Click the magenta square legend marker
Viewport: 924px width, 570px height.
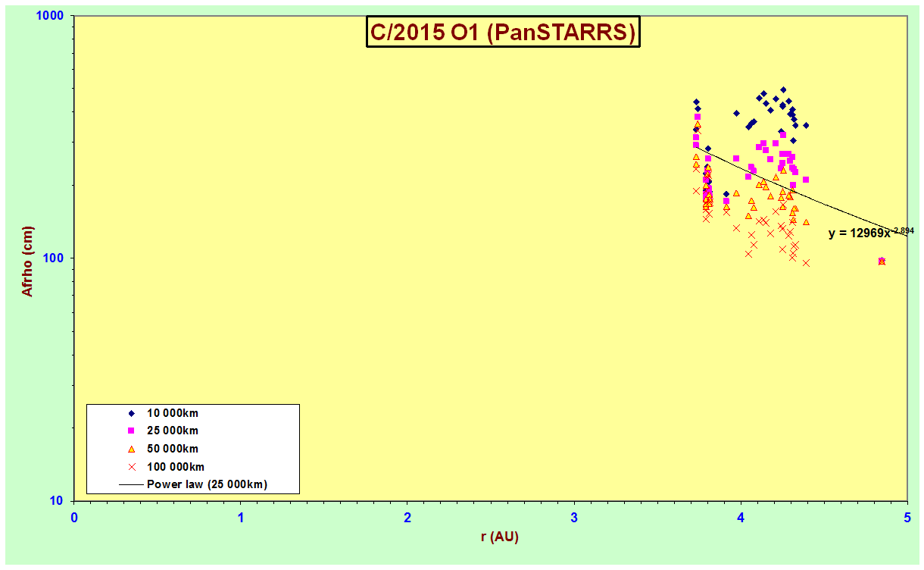(131, 431)
